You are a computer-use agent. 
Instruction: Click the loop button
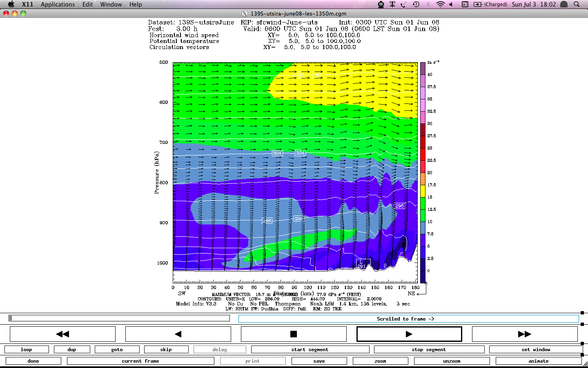(x=27, y=350)
